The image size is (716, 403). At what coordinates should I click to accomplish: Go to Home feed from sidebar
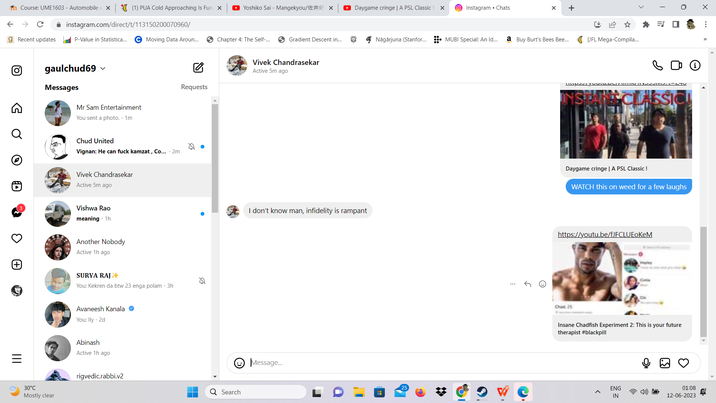pyautogui.click(x=17, y=108)
